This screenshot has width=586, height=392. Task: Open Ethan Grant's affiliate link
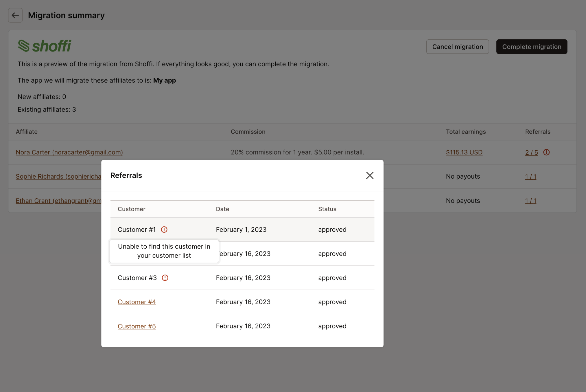[x=58, y=200]
